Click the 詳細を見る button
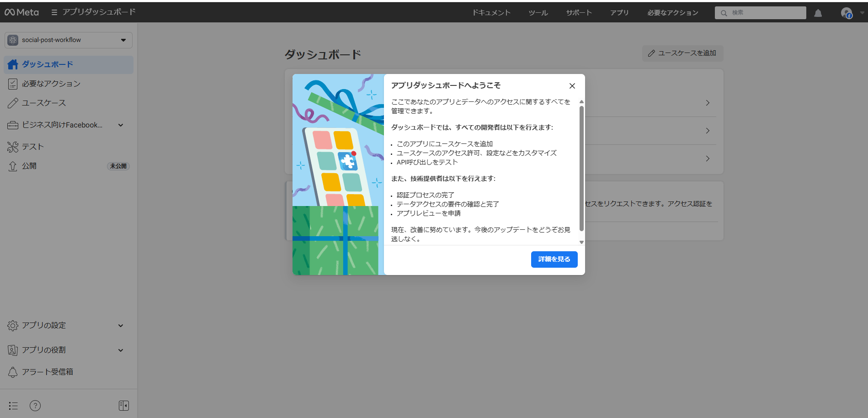 click(554, 259)
